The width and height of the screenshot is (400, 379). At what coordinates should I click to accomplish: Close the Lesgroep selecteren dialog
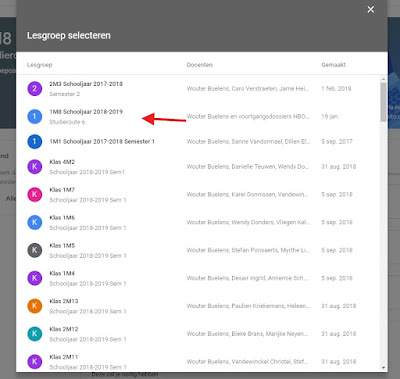371,10
